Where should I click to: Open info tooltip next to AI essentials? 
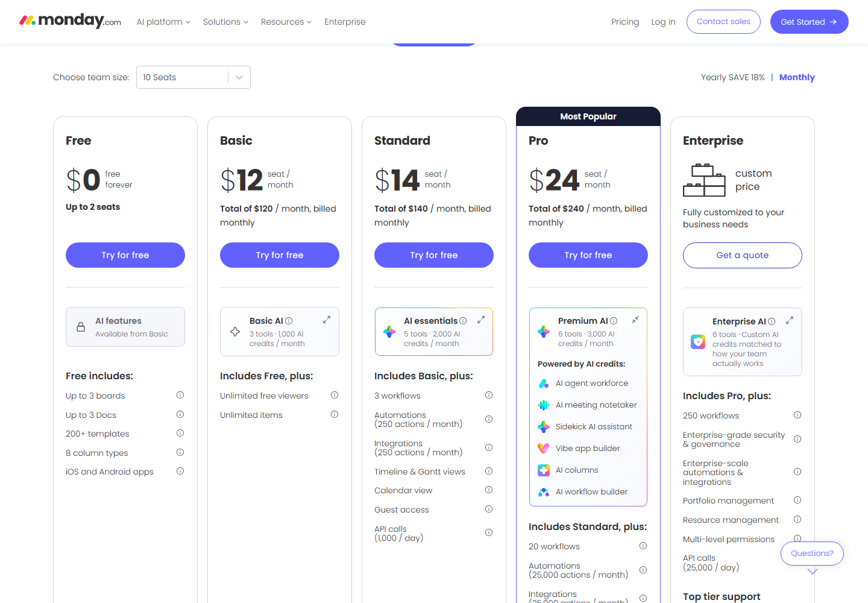coord(463,321)
